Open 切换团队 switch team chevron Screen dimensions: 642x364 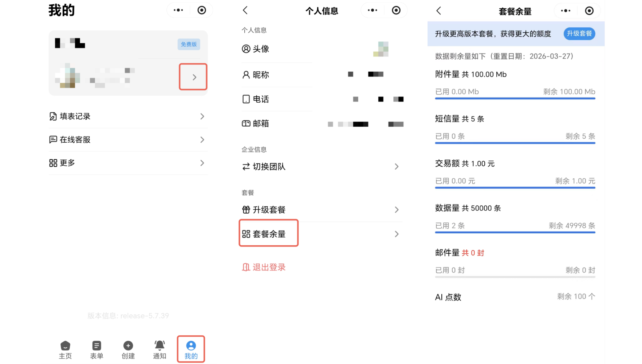397,167
